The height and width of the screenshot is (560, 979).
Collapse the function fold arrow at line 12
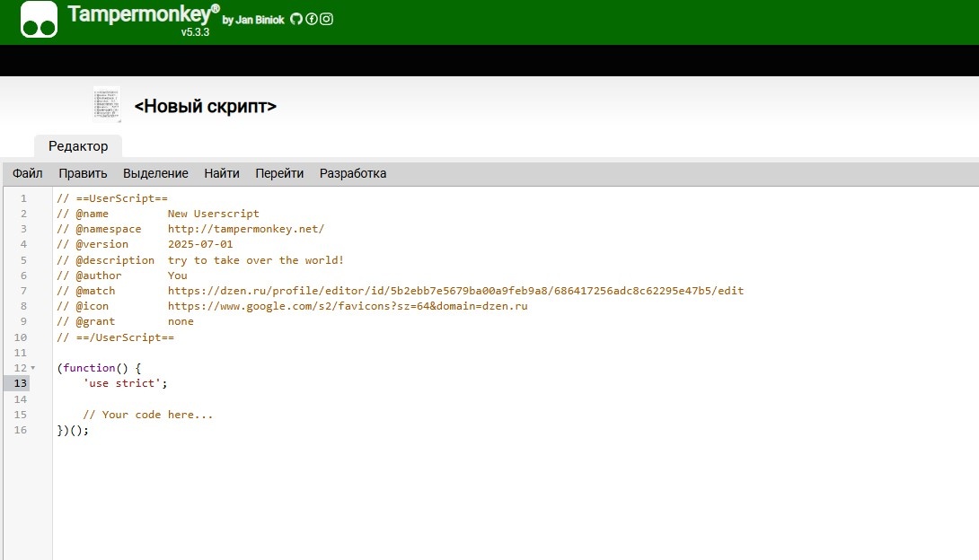pos(33,368)
